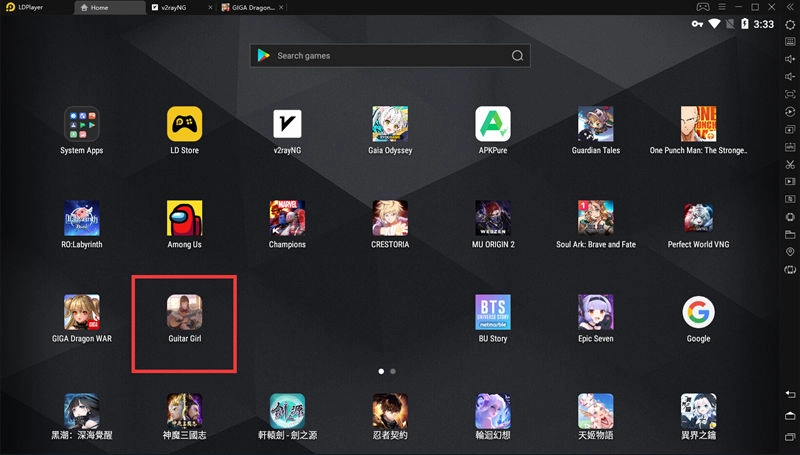Close the v2rayNG tab
Viewport: 800px width, 455px height.
click(210, 7)
